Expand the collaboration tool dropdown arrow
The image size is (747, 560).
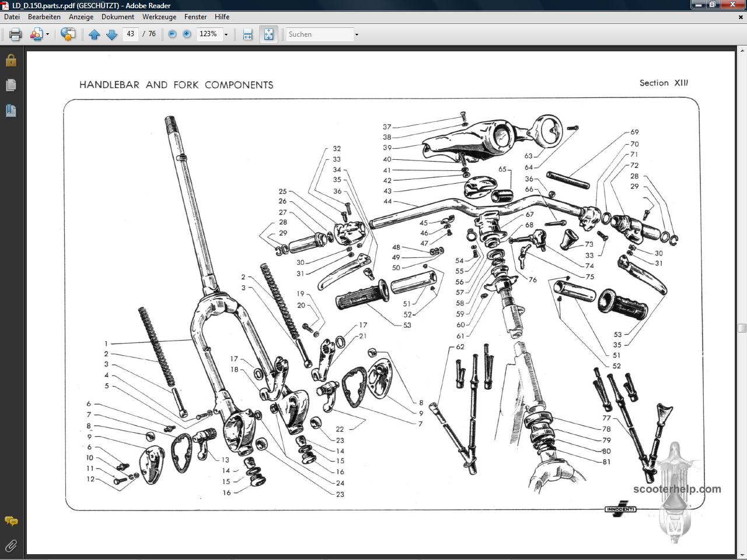tap(47, 34)
